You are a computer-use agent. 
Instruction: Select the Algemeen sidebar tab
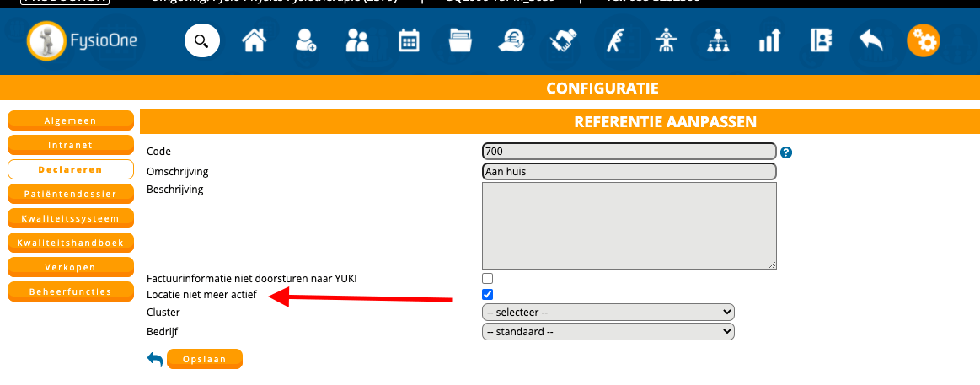pyautogui.click(x=71, y=121)
